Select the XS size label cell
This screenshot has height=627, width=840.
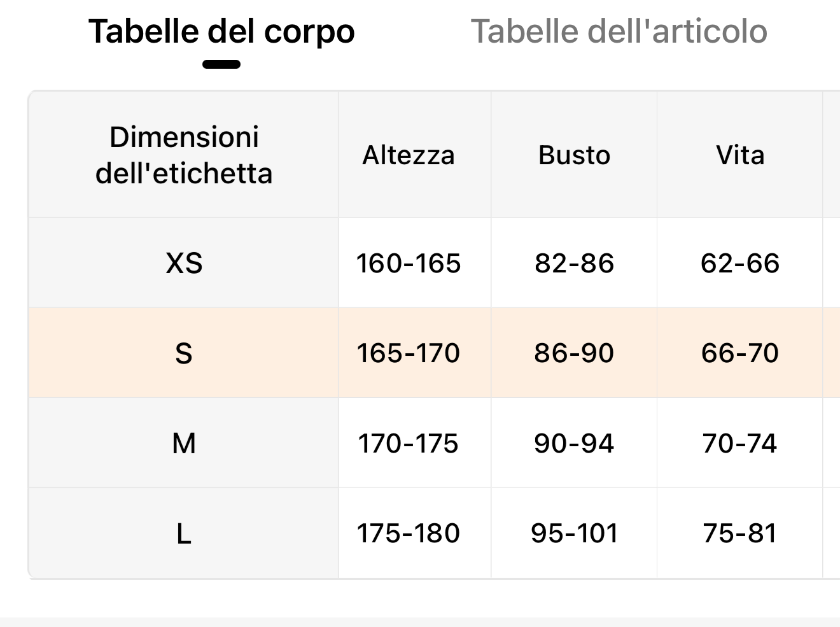coord(184,263)
